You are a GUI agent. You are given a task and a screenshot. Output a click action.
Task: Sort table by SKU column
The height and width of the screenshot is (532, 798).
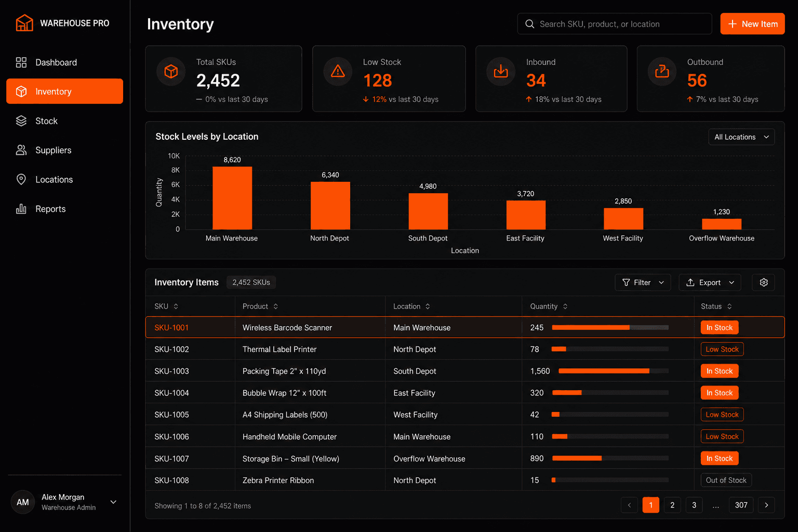[166, 307]
